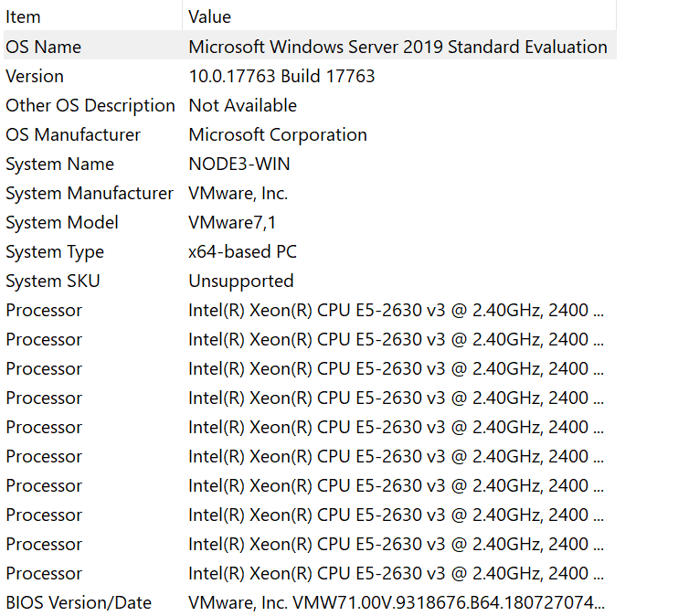
Task: Click the VMware7,1 value
Action: (x=232, y=222)
